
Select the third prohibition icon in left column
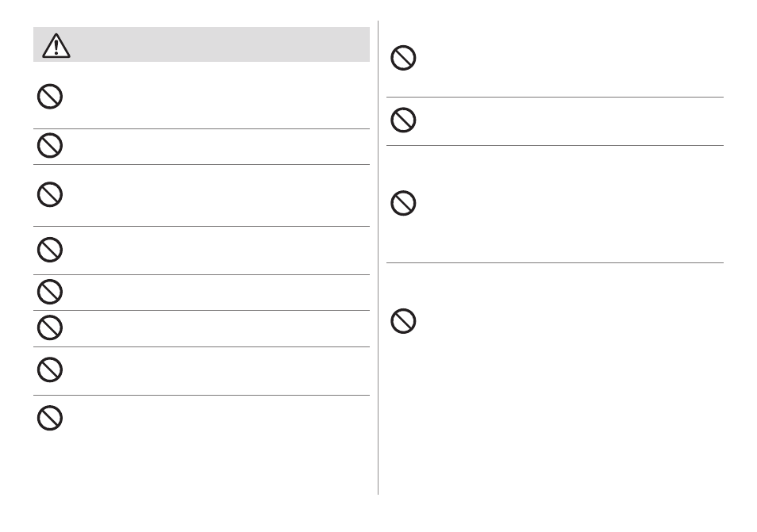(50, 194)
